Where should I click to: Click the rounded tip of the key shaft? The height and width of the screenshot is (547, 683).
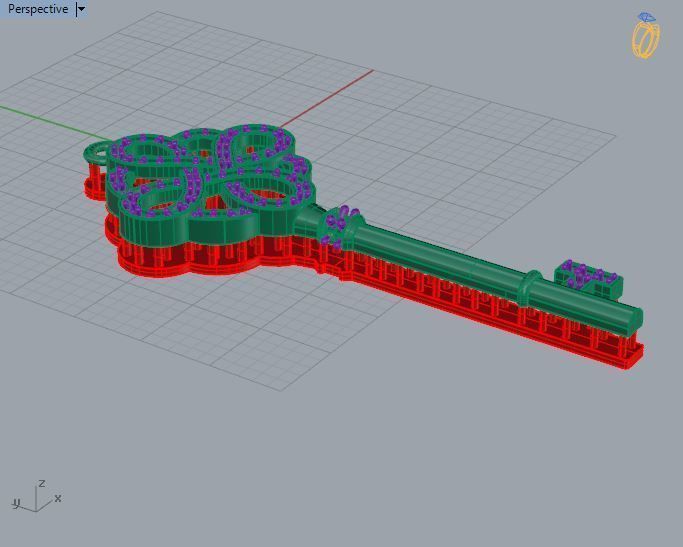coord(634,318)
